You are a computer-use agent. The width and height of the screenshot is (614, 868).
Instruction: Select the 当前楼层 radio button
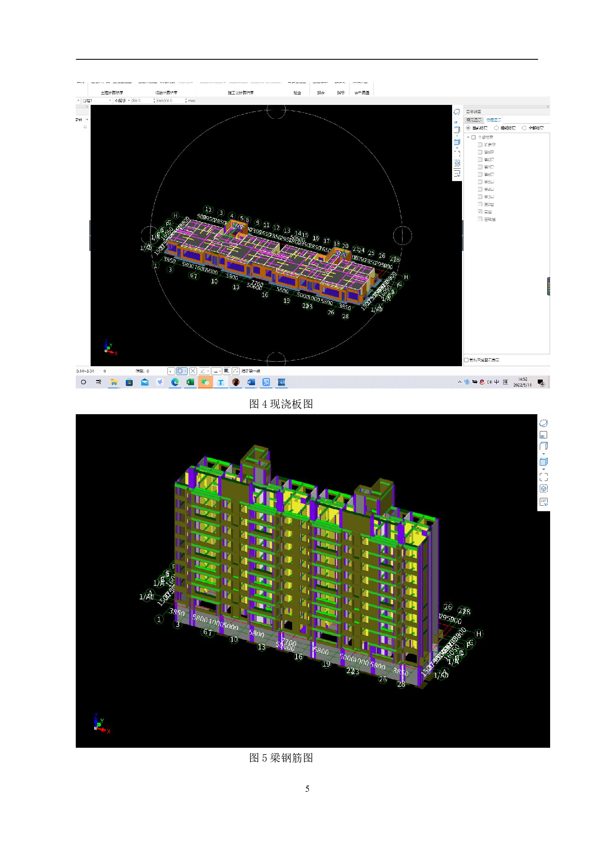[468, 128]
